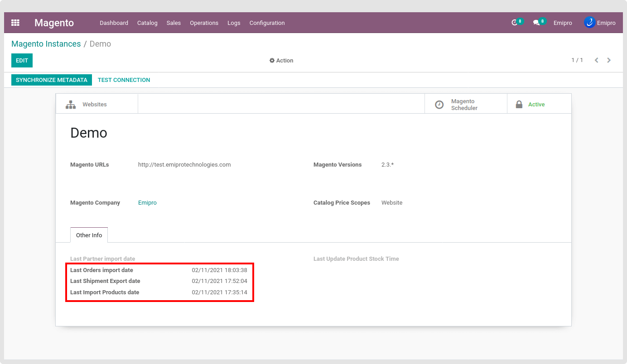The image size is (627, 364).
Task: Click the Catalog Price Scopes label
Action: (x=342, y=203)
